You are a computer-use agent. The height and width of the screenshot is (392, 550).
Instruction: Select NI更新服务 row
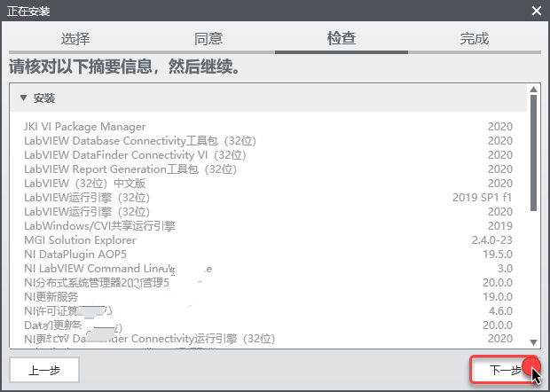coord(268,297)
